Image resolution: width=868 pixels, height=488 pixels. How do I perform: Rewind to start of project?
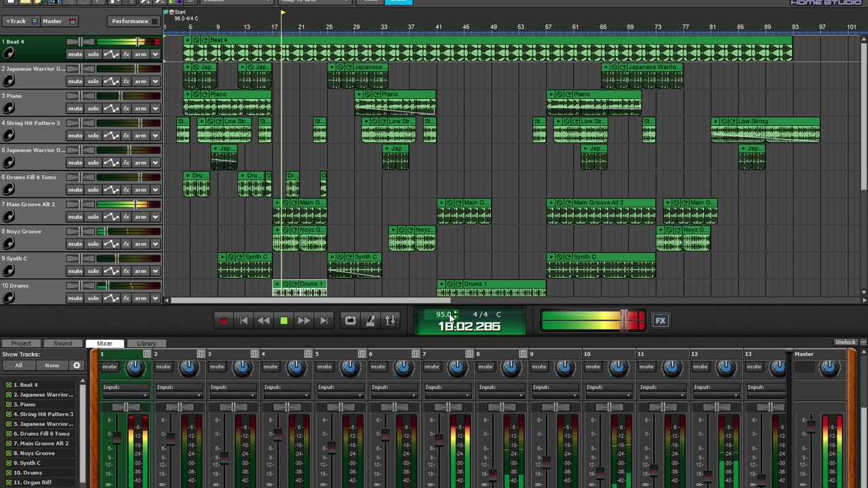pyautogui.click(x=244, y=321)
